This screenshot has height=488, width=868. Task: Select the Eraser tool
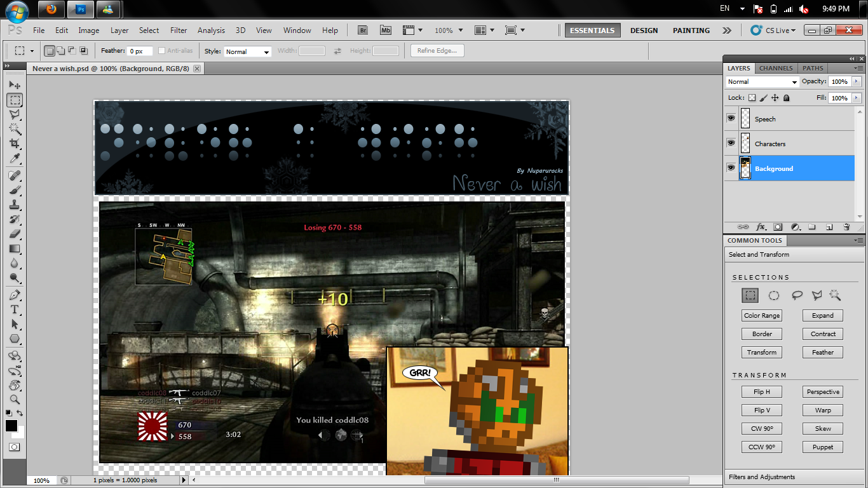[x=15, y=234]
